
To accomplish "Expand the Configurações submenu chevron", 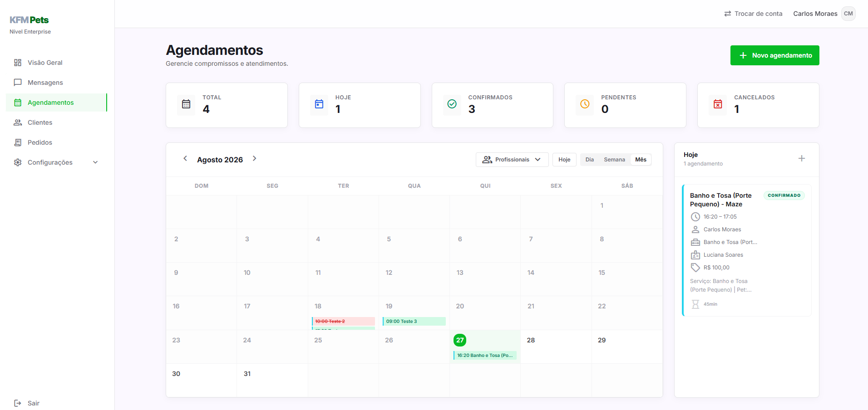I will pyautogui.click(x=95, y=162).
